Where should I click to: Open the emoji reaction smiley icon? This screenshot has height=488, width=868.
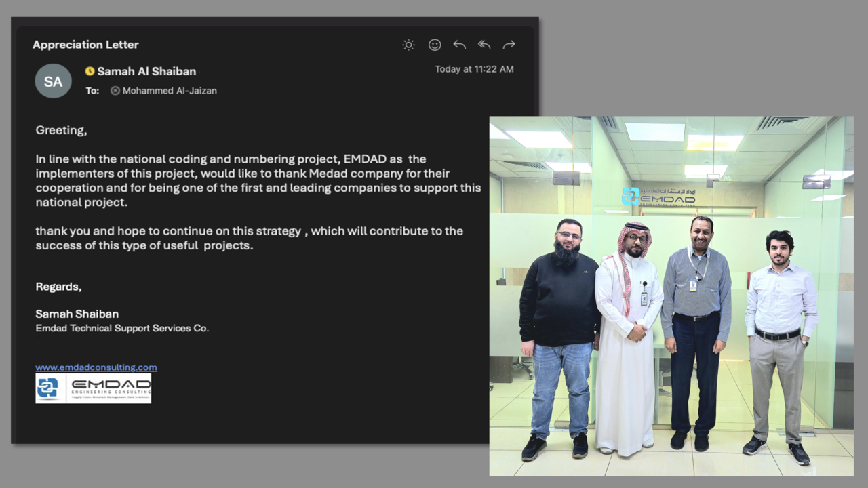435,45
